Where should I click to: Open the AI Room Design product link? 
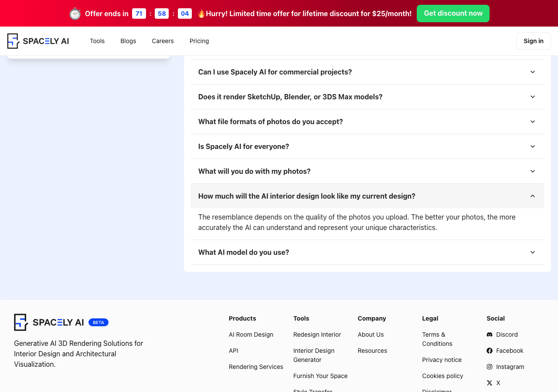[251, 335]
